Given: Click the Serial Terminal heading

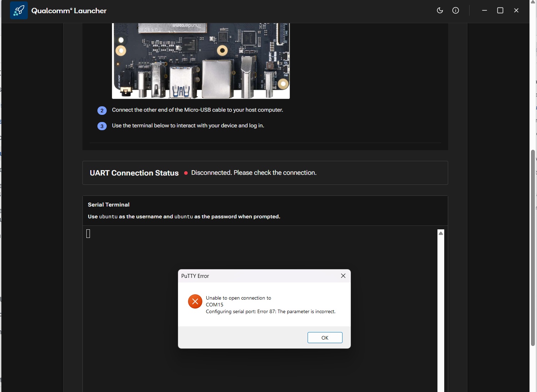Looking at the screenshot, I should pos(108,205).
